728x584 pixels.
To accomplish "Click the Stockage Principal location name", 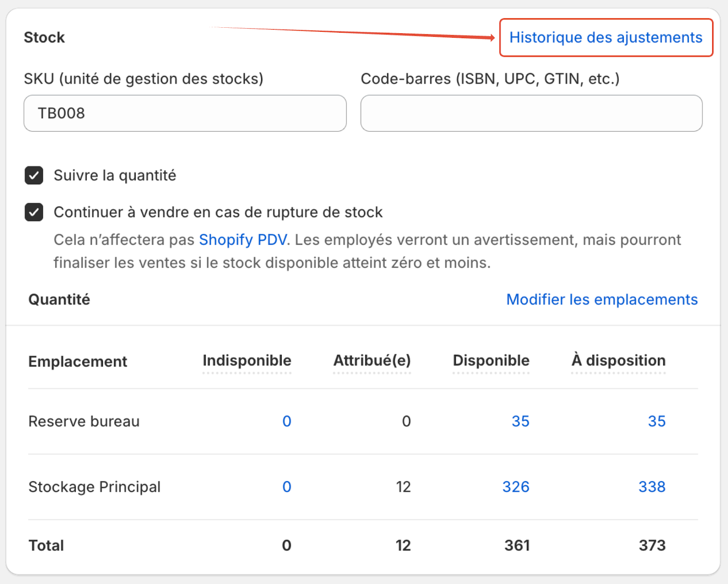I will [94, 487].
